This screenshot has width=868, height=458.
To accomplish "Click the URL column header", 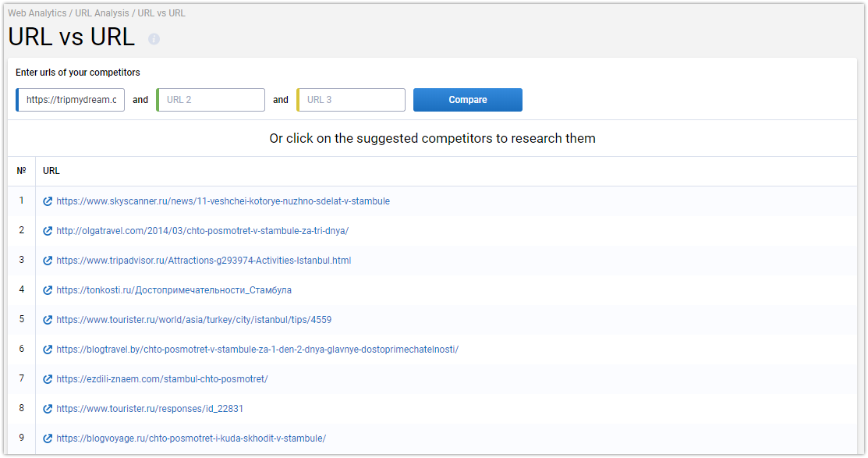I will point(51,171).
